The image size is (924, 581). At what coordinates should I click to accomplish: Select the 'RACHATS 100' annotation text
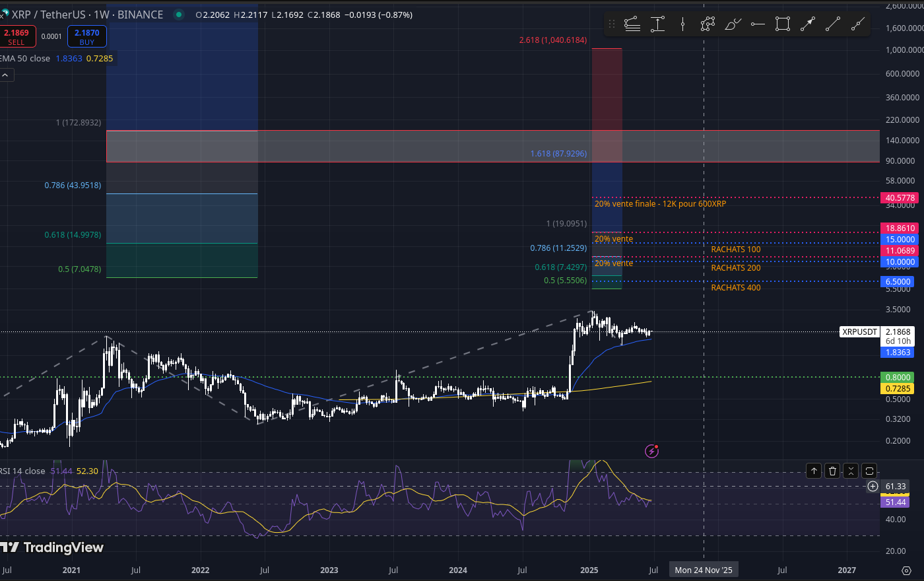(736, 250)
